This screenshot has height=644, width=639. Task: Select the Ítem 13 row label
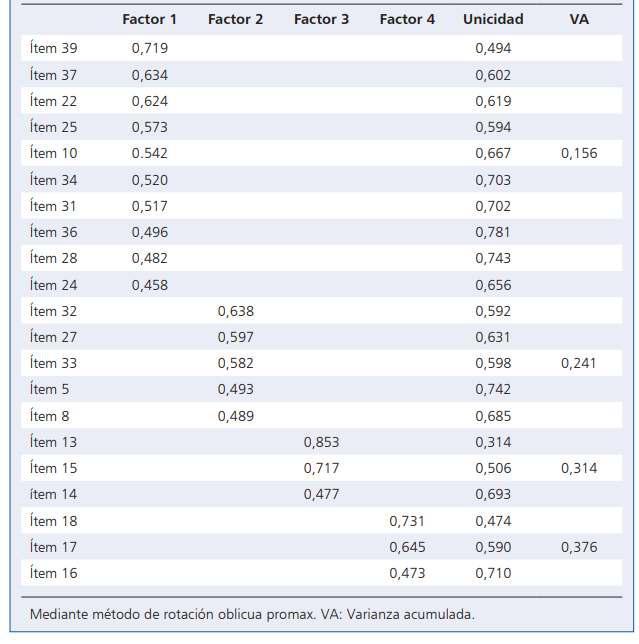[x=54, y=442]
